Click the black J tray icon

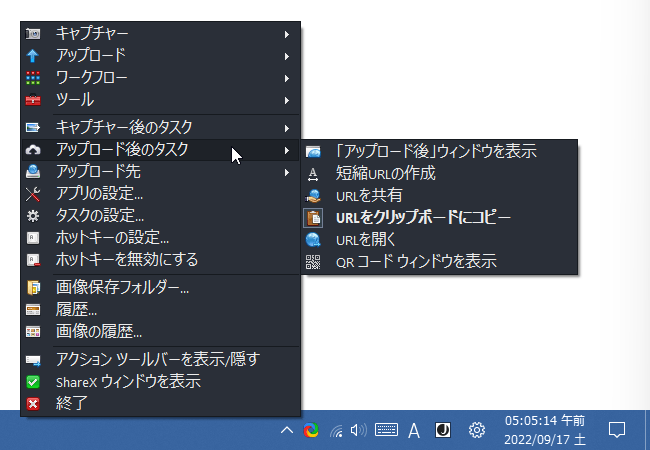point(443,430)
